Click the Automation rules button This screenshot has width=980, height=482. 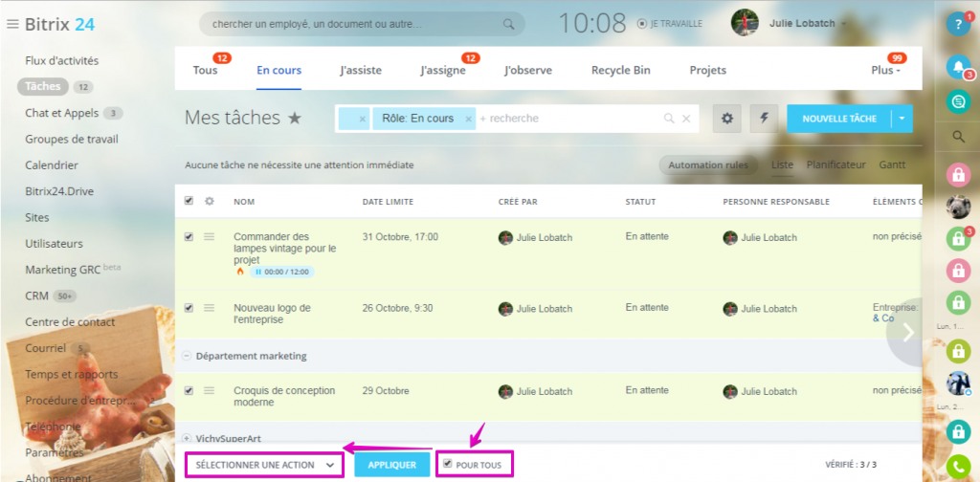point(707,165)
